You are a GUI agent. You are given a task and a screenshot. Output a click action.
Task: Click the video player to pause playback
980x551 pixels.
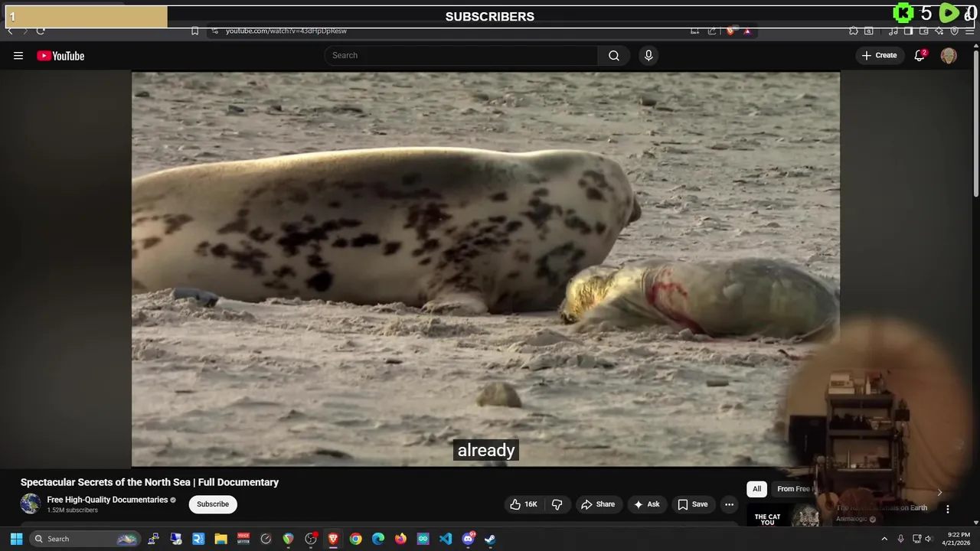(485, 269)
